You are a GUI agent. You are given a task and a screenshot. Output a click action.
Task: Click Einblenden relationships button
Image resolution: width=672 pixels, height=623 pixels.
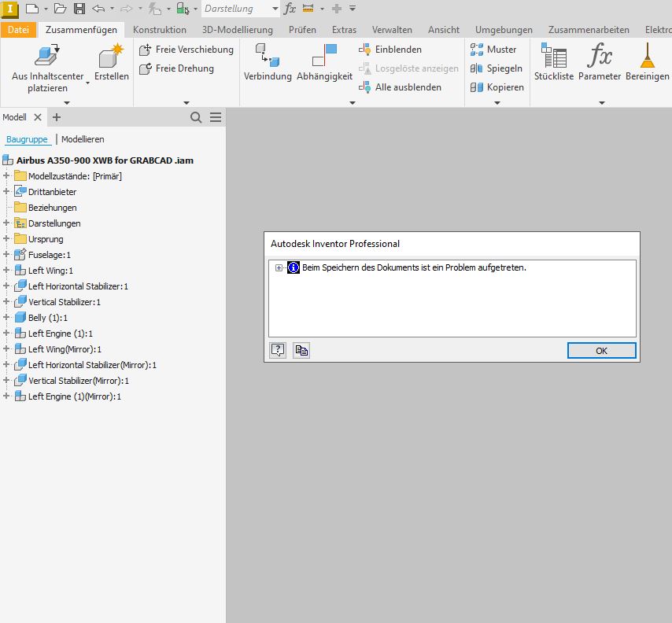click(390, 50)
